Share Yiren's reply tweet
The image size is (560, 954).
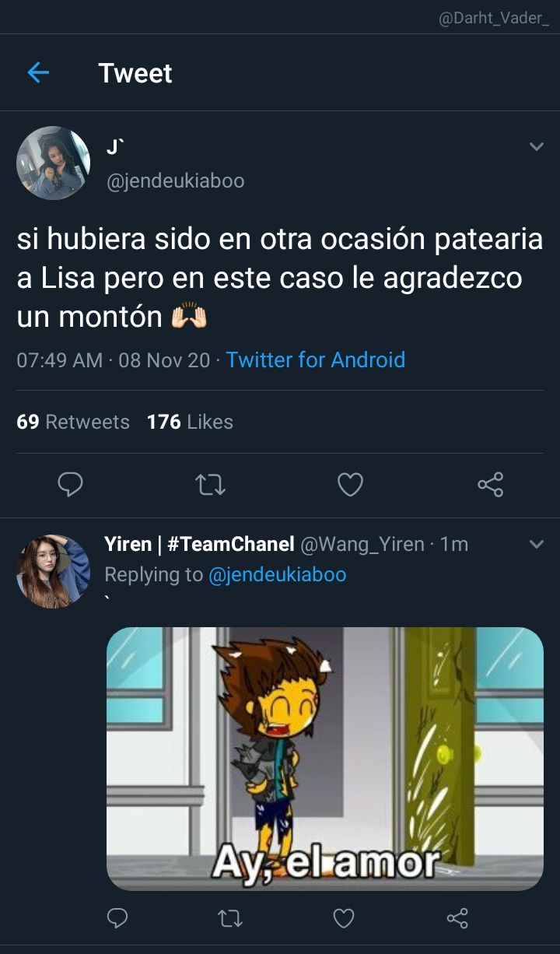coord(457,918)
